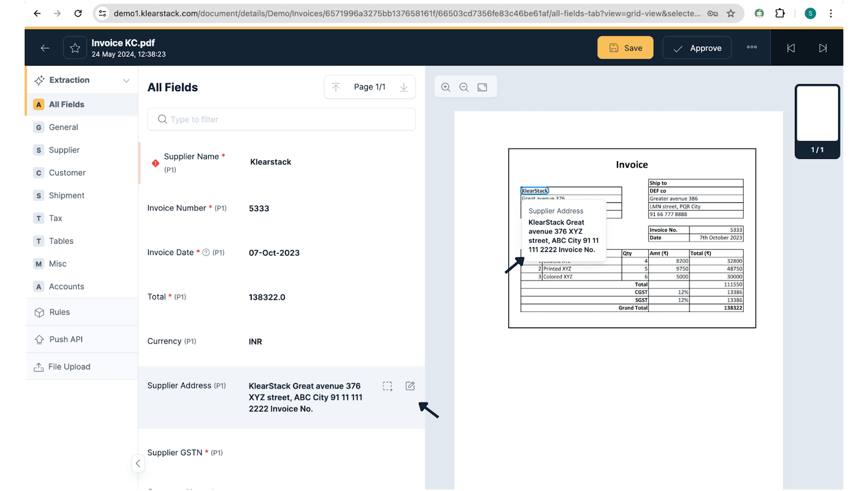Jump to next page down arrow
This screenshot has height=491, width=868.
[404, 87]
